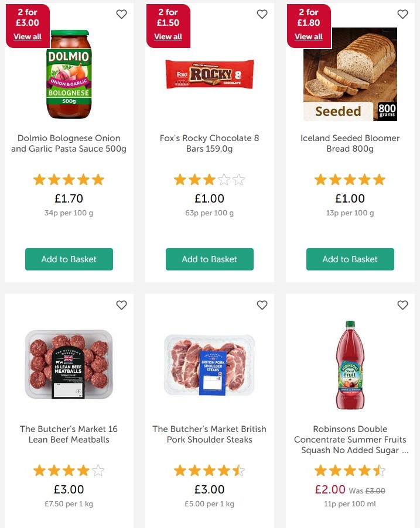Add Dolmio Bolognese sauce to basket
Image resolution: width=420 pixels, height=528 pixels.
click(69, 259)
